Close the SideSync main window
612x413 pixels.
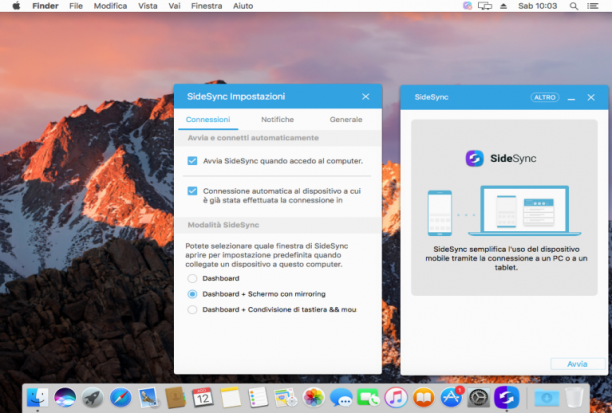(591, 97)
